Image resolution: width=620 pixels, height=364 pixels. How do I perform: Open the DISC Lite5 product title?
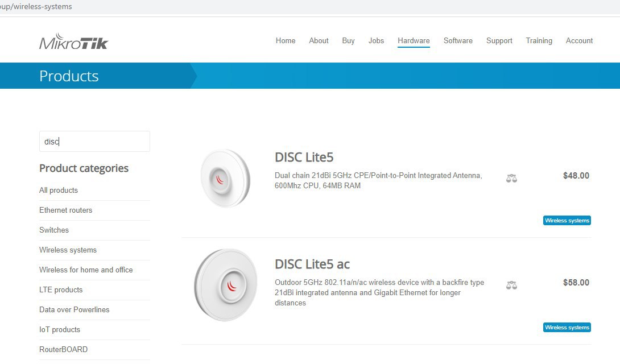[x=304, y=158]
